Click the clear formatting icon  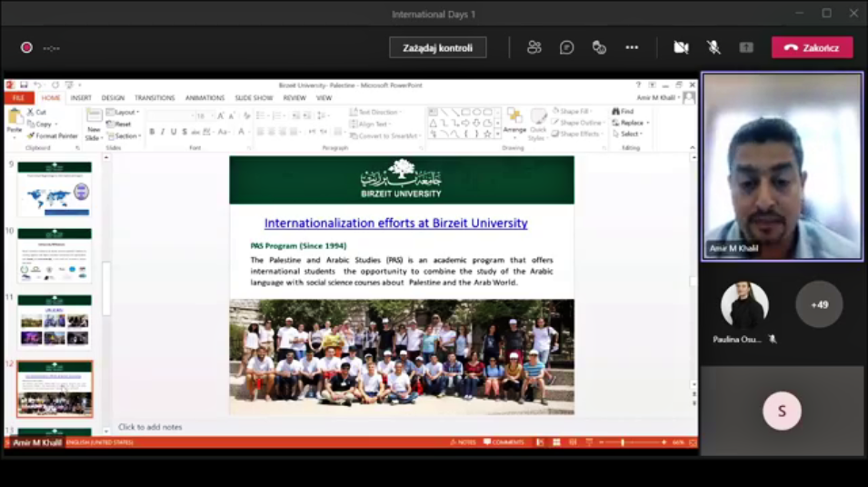click(x=246, y=115)
